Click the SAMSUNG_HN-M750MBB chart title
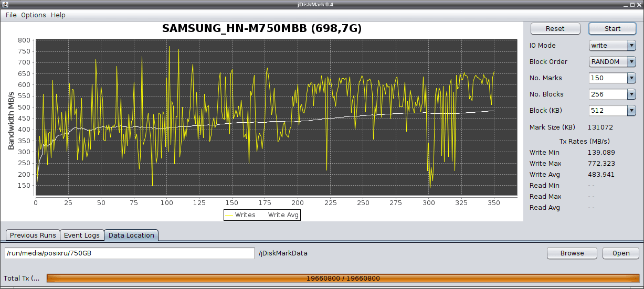The image size is (644, 289). (262, 28)
